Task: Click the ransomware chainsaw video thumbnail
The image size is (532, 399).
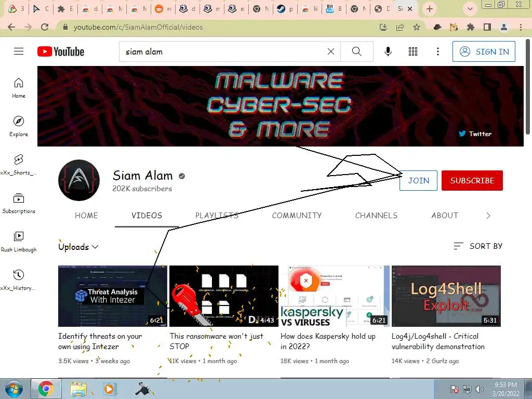Action: [x=224, y=296]
